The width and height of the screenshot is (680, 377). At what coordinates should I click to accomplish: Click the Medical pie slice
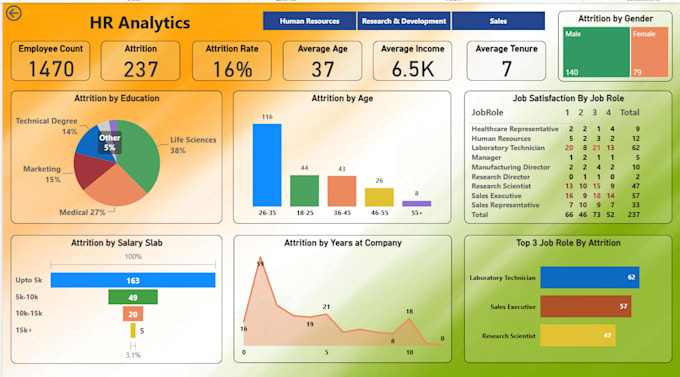point(115,187)
